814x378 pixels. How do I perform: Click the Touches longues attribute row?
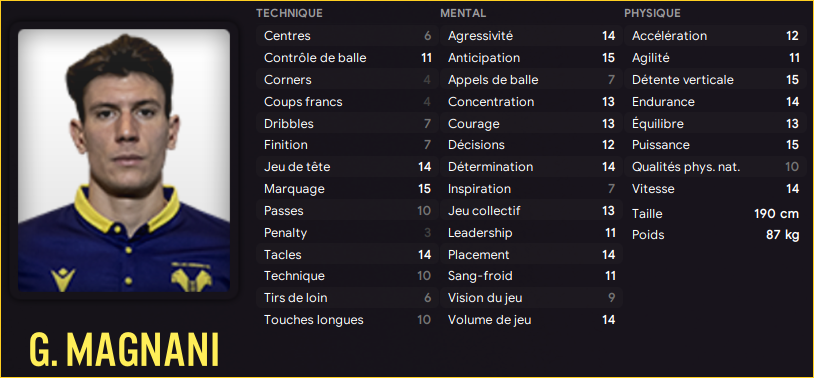pos(347,320)
